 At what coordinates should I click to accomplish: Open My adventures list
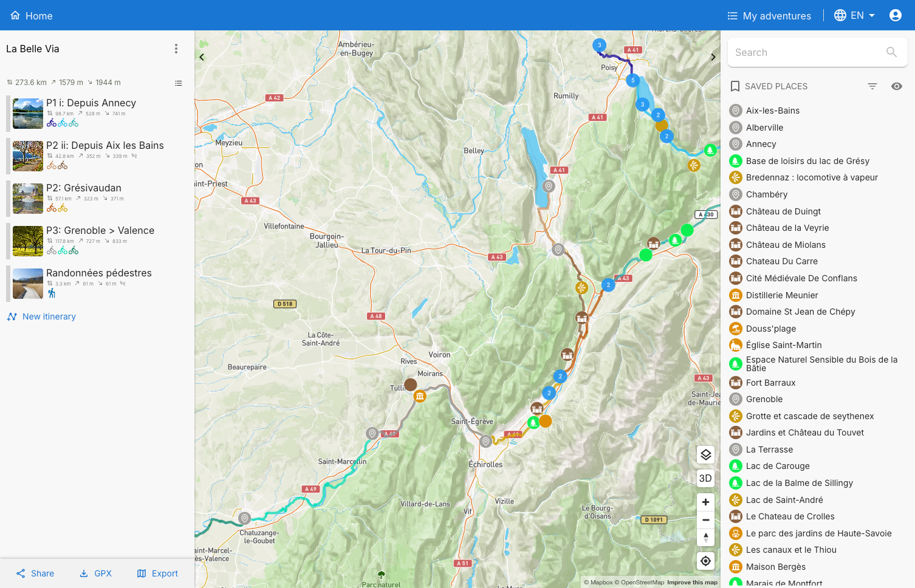click(x=769, y=16)
